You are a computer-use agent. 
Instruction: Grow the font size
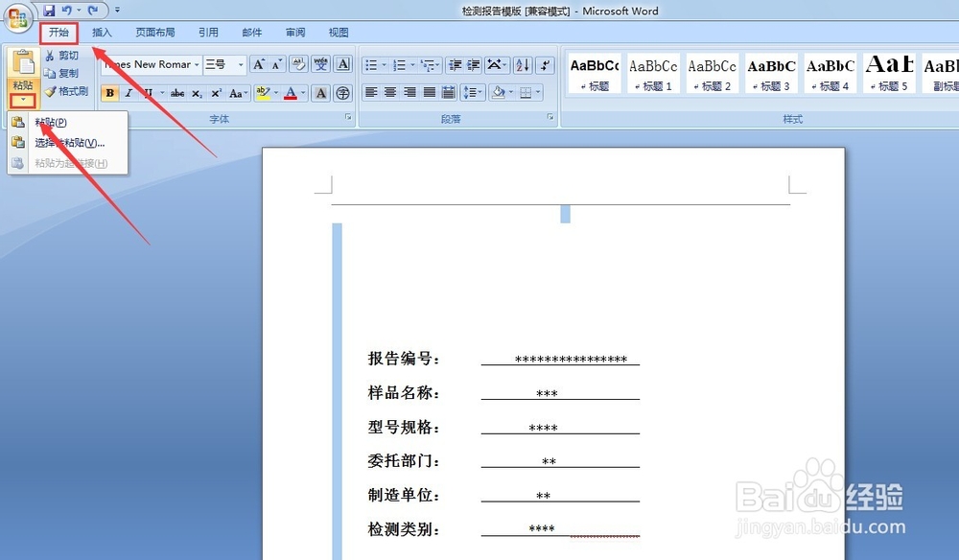click(x=259, y=64)
